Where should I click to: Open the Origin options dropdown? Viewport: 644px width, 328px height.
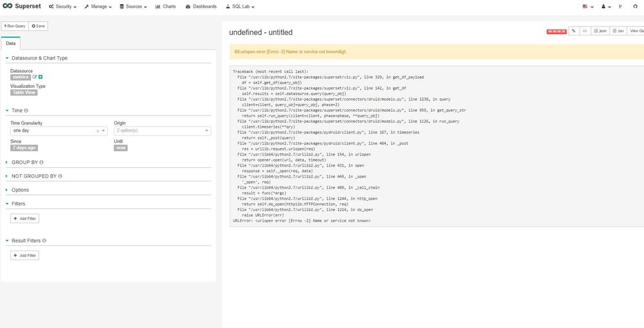(x=162, y=131)
